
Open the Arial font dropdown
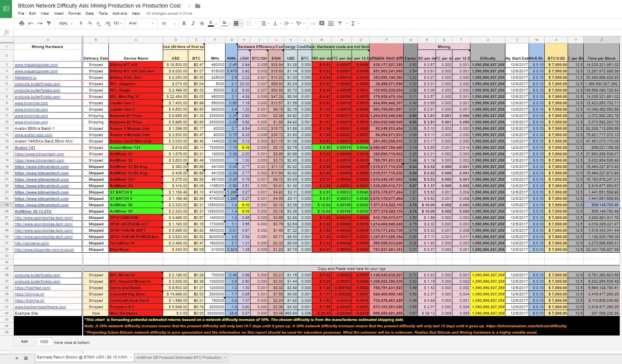[141, 23]
